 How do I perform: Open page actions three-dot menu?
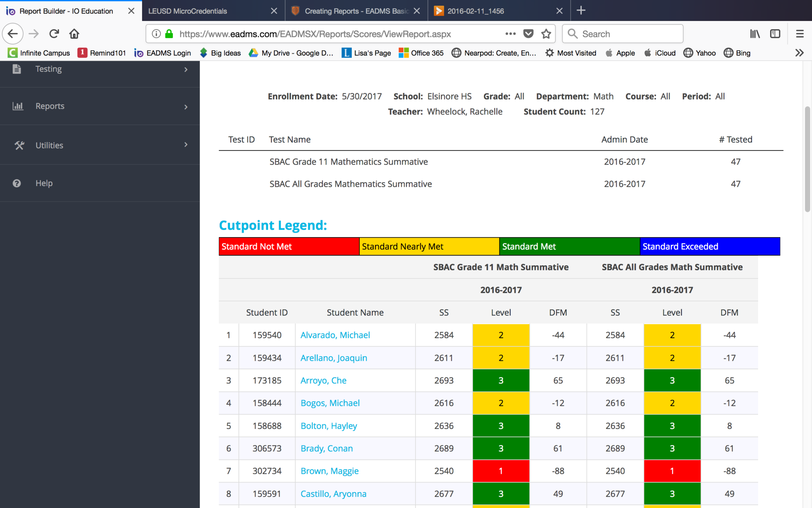[510, 34]
